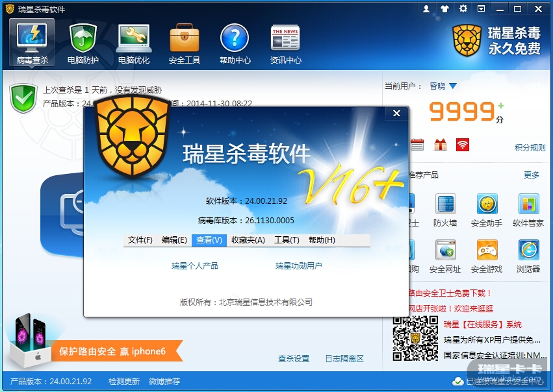Click the red WiFi router icon
The height and width of the screenshot is (392, 553).
pyautogui.click(x=463, y=145)
